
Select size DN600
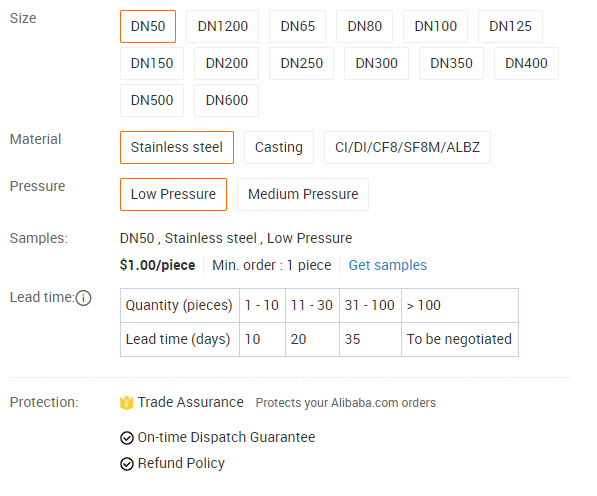pyautogui.click(x=227, y=100)
